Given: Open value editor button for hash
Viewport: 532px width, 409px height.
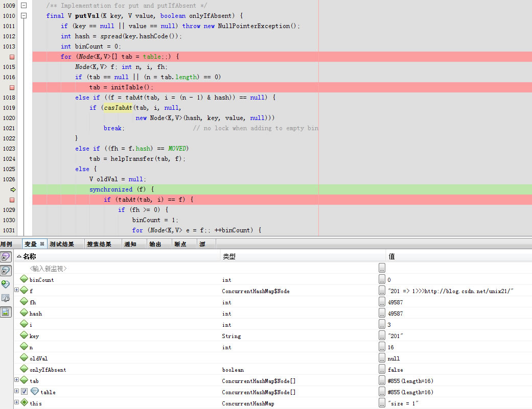Looking at the screenshot, I should click(x=382, y=313).
